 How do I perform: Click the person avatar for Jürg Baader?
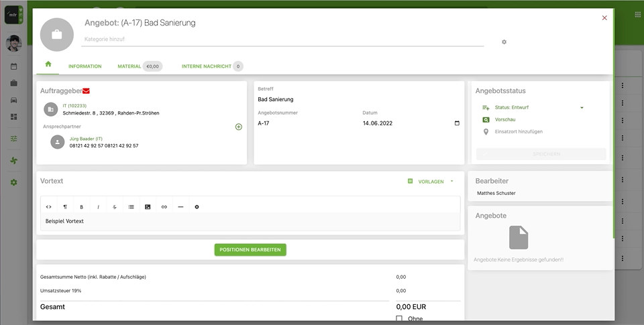tap(58, 142)
